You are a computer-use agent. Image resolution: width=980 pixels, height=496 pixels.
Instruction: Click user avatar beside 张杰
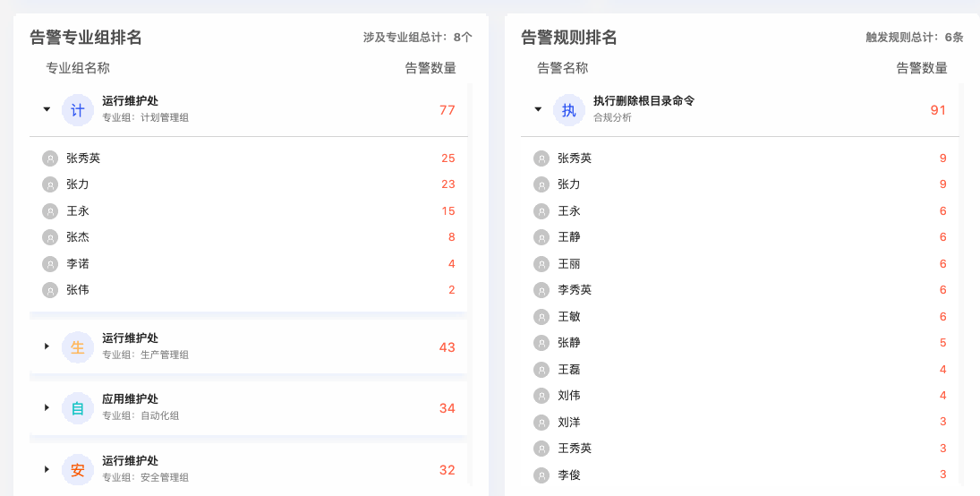[x=50, y=237]
